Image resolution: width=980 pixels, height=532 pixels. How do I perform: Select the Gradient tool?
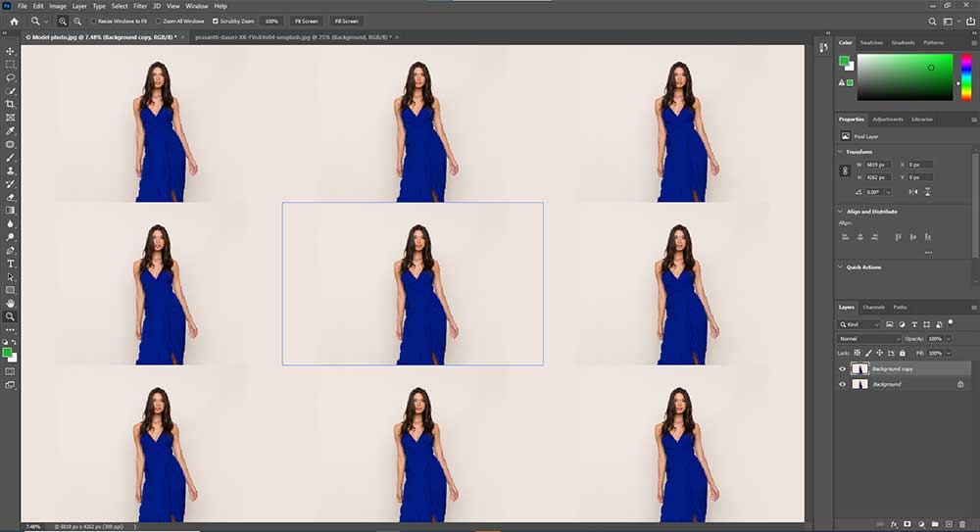[x=10, y=211]
